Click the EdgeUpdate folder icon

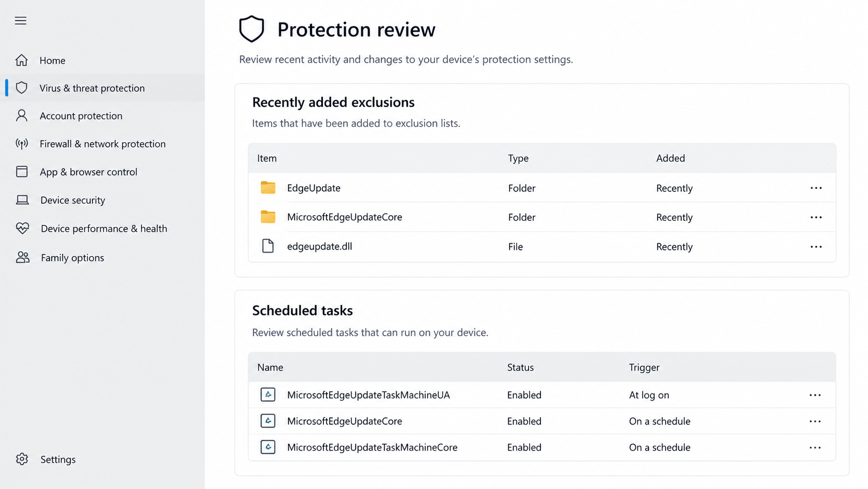[268, 188]
